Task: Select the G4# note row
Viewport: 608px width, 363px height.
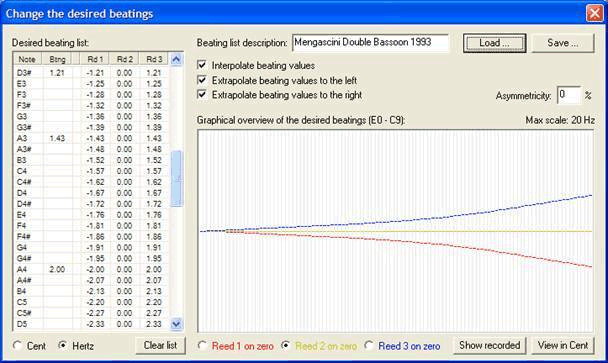Action: 91,258
